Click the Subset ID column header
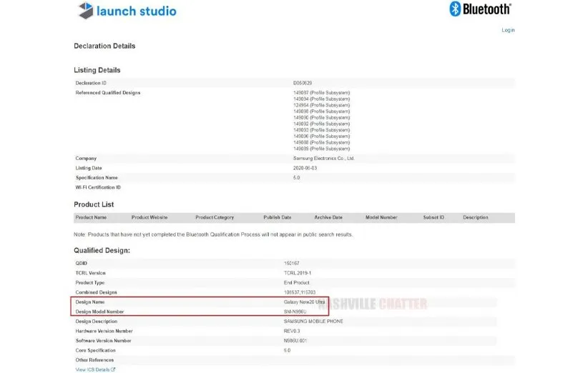 click(x=433, y=217)
